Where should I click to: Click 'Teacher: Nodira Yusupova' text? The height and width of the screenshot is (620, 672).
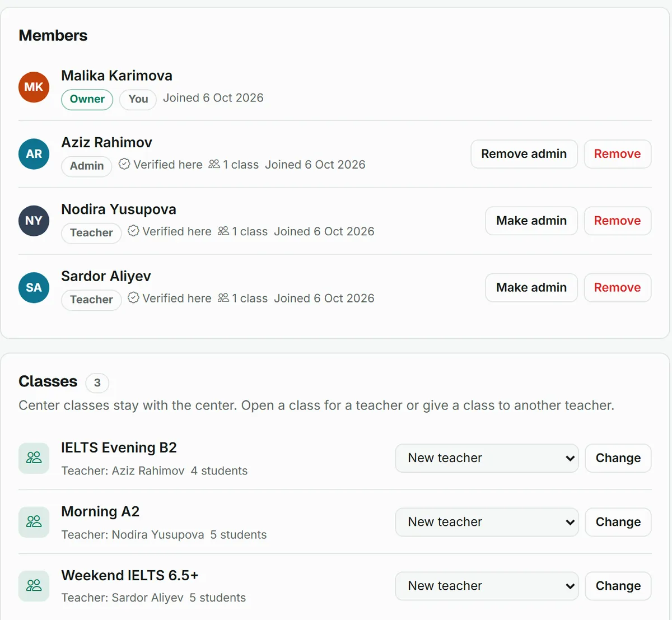133,534
